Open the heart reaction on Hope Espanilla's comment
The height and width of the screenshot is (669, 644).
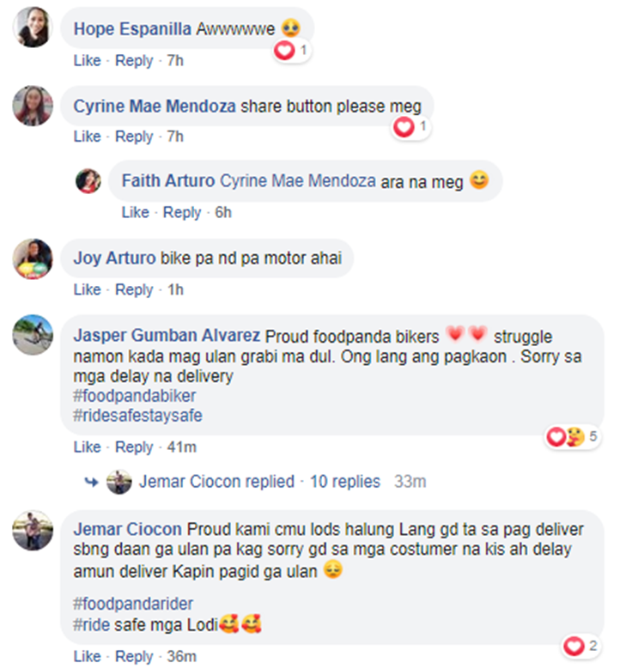(x=292, y=51)
